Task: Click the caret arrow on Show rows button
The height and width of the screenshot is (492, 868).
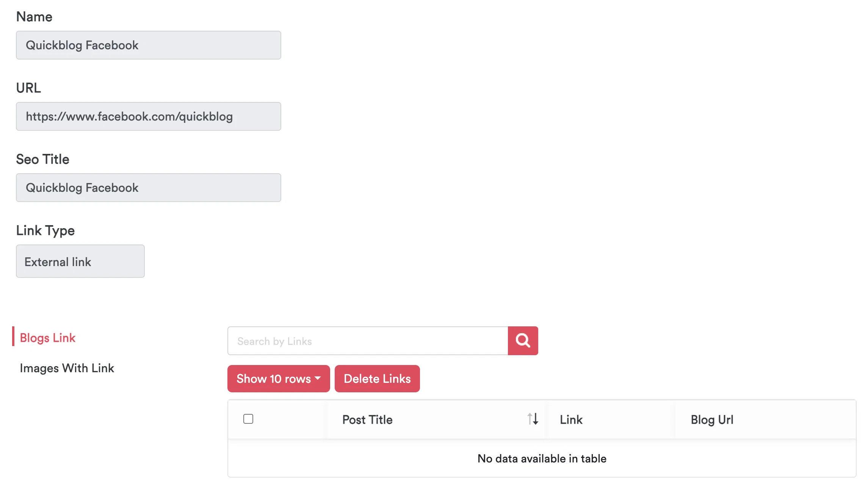Action: click(x=318, y=378)
